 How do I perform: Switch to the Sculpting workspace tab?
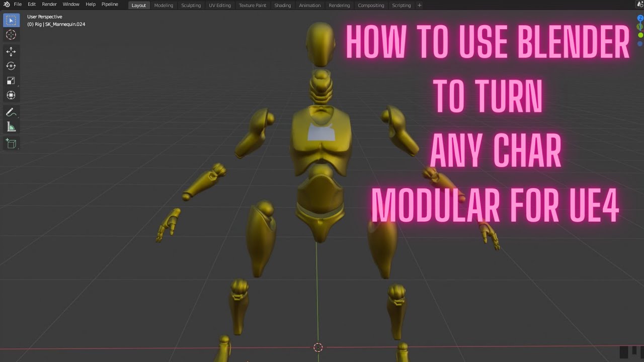[191, 6]
